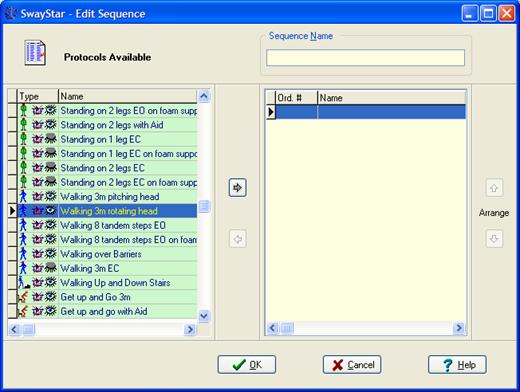Click Name column header in protocols list

point(128,96)
